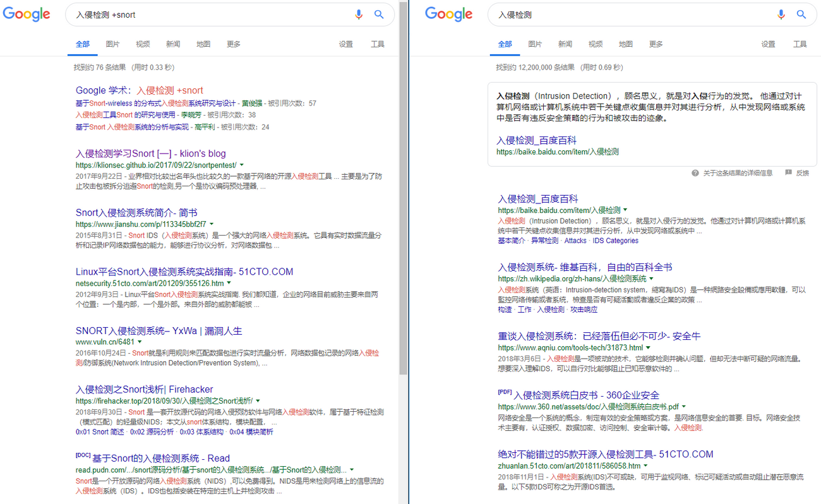The width and height of the screenshot is (821, 504).
Task: Open 设置 in right window
Action: pos(768,44)
